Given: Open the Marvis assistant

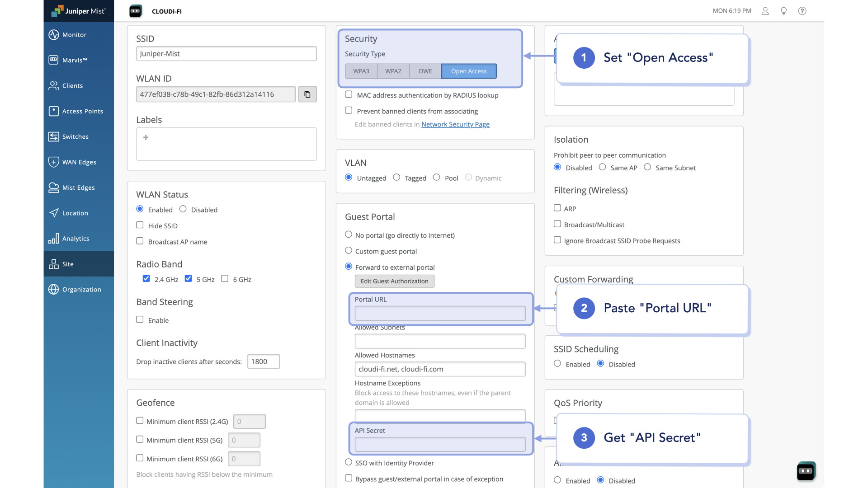Looking at the screenshot, I should [x=74, y=60].
